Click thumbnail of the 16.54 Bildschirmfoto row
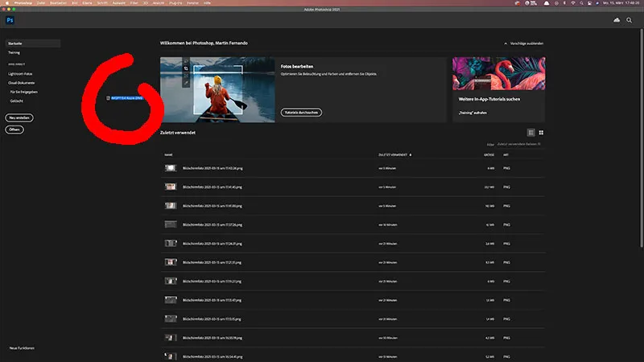The image size is (644, 362). tap(171, 356)
